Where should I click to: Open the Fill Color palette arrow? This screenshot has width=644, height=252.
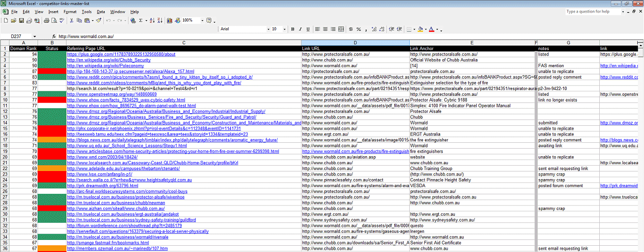pos(426,29)
